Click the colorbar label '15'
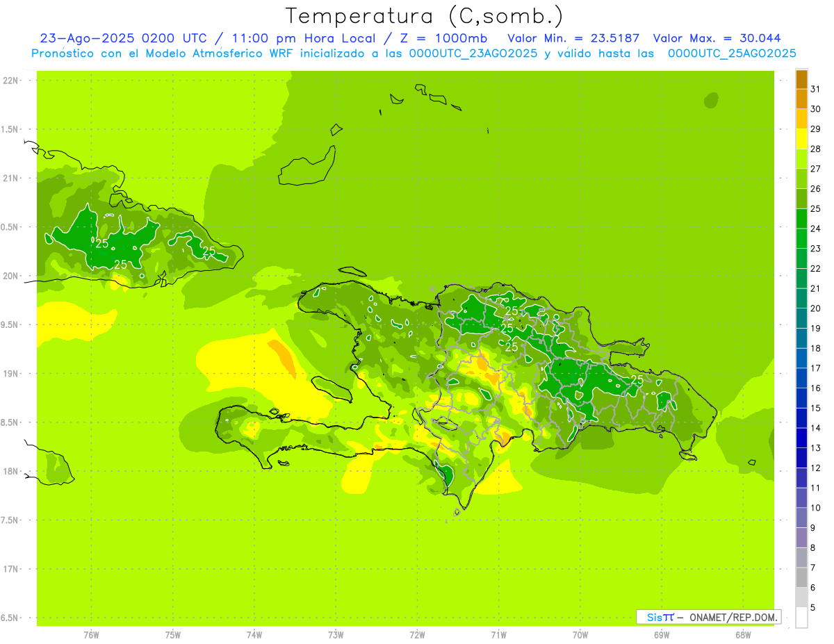Screen dimensions: 834x644 [x=816, y=408]
